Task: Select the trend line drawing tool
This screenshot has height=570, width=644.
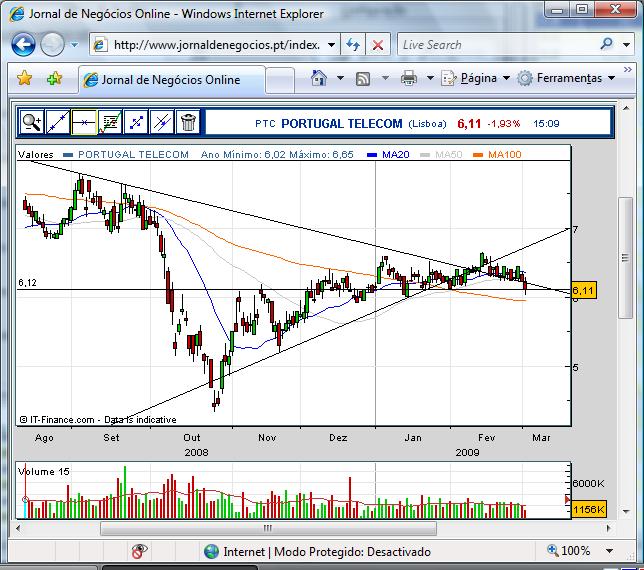Action: [58, 122]
